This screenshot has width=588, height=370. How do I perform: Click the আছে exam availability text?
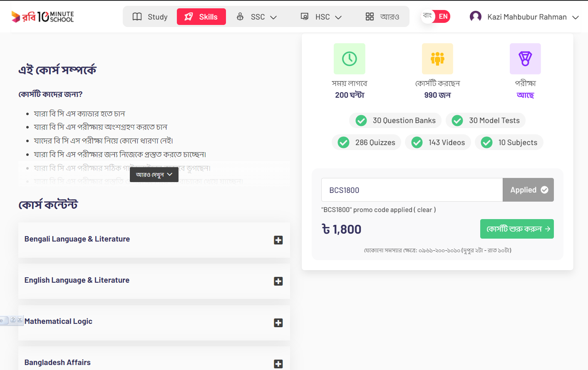[525, 95]
